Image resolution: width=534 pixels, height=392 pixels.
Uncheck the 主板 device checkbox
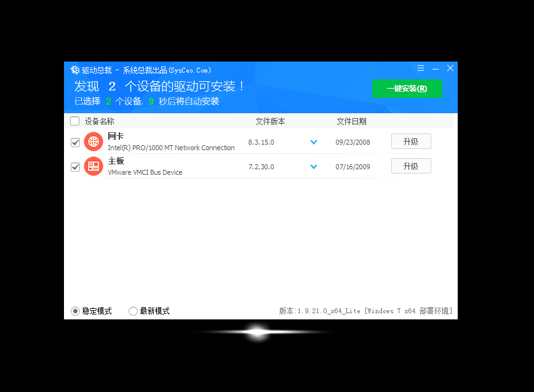tap(75, 166)
